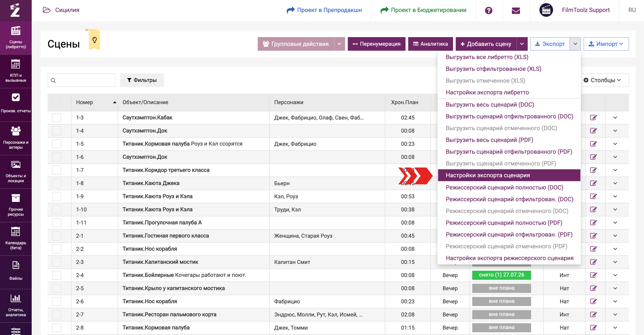
Task: Open Прочие ресурсы sidebar section
Action: pyautogui.click(x=16, y=205)
